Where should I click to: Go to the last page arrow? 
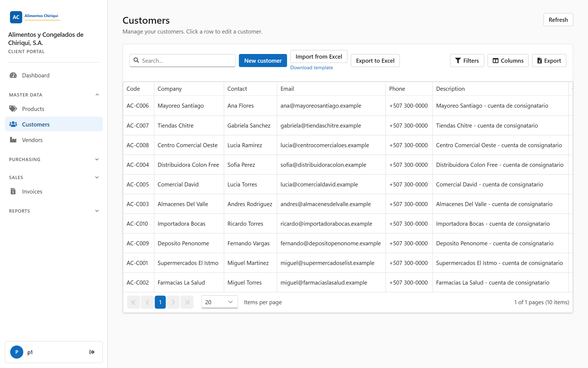pyautogui.click(x=187, y=302)
